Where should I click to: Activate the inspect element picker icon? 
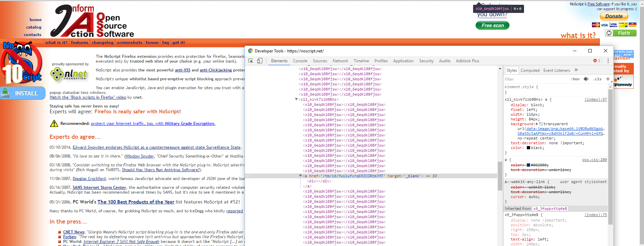251,61
